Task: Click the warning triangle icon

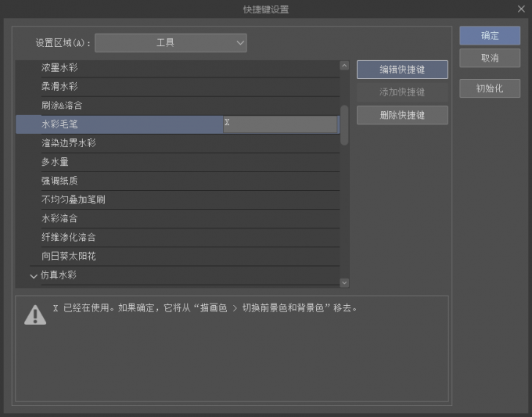Action: 35,315
